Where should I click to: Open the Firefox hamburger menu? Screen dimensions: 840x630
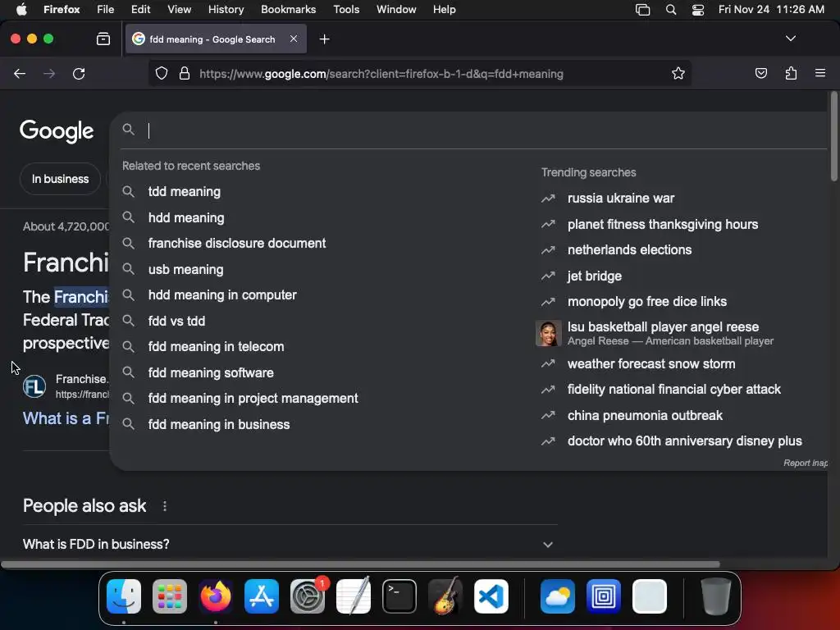pos(820,73)
